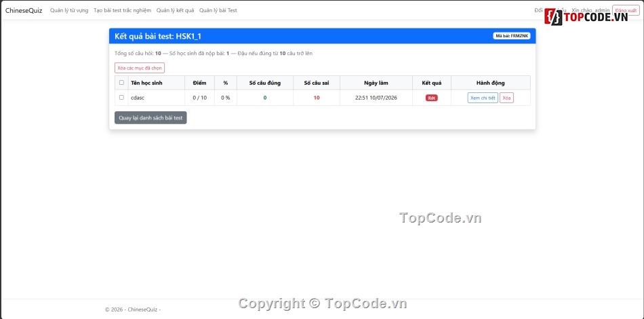Click the Xóa button in cdasc row
This screenshot has width=644, height=319.
(506, 98)
